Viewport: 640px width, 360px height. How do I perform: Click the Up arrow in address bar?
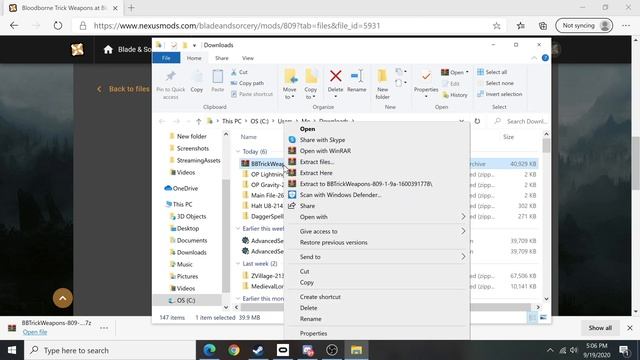[x=198, y=121]
